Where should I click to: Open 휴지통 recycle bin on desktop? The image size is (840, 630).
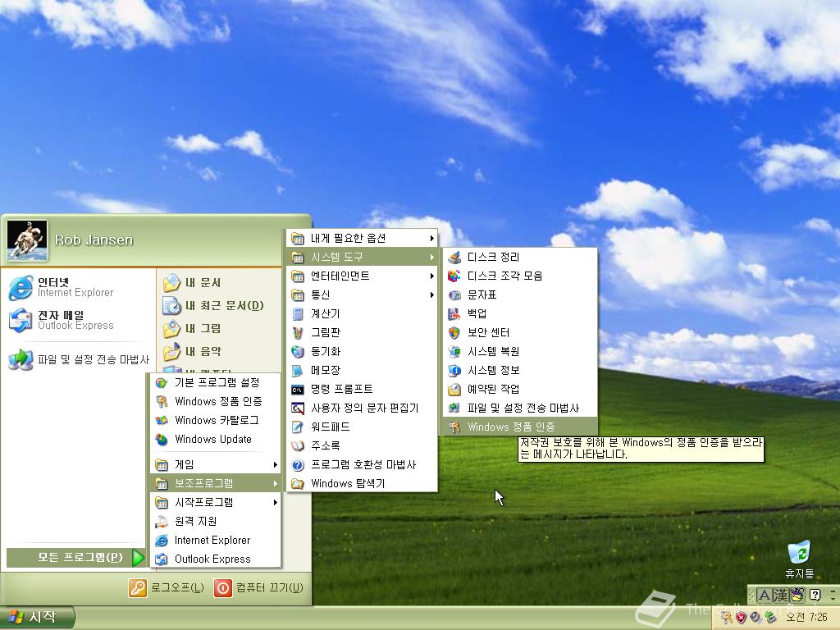(x=799, y=559)
